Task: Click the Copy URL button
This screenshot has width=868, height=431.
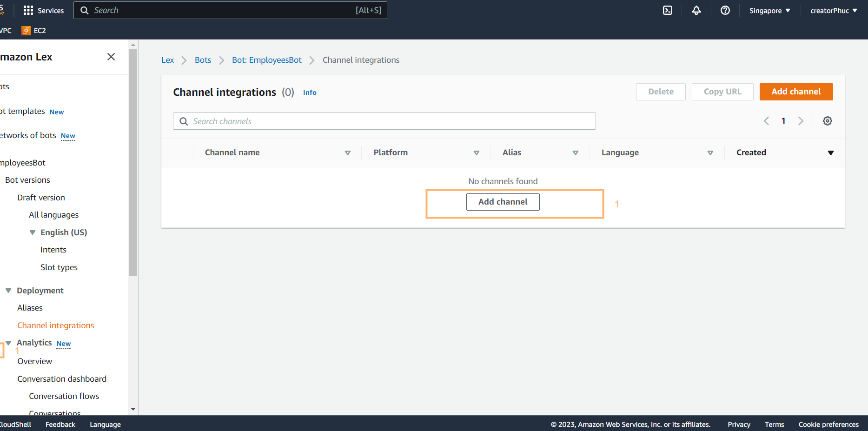Action: (722, 92)
